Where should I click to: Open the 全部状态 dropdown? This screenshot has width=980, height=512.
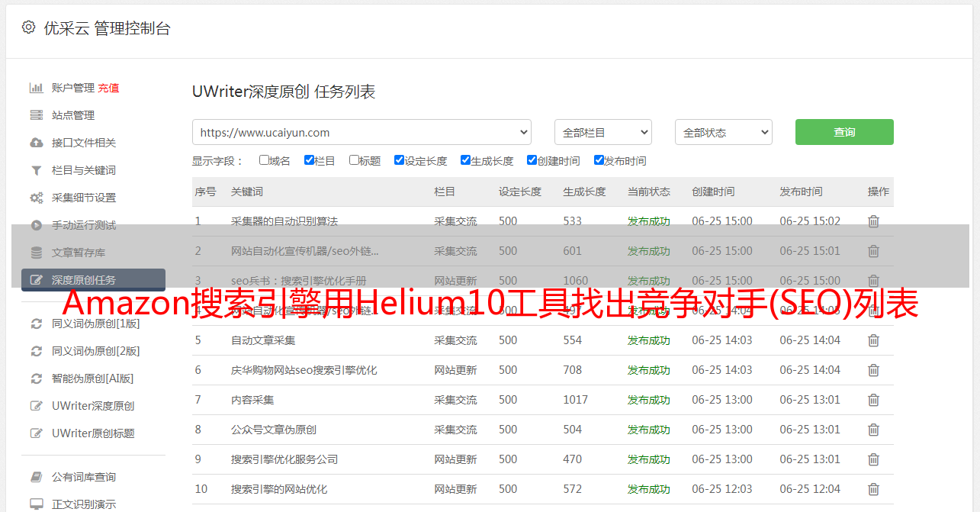click(724, 132)
